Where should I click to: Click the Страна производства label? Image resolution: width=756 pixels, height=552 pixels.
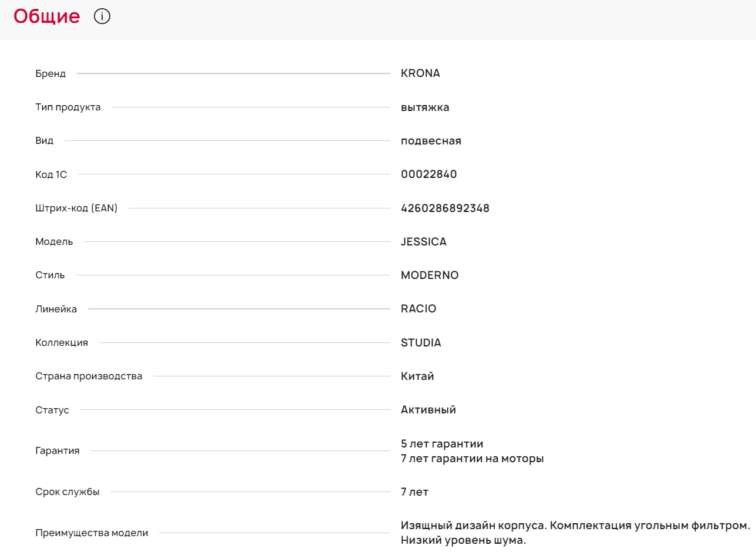[x=89, y=376]
